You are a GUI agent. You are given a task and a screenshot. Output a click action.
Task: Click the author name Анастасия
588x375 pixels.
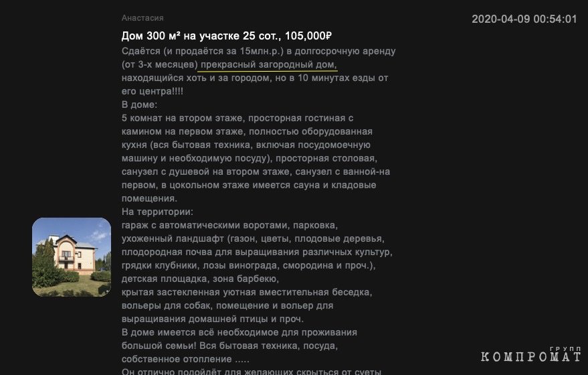[142, 17]
